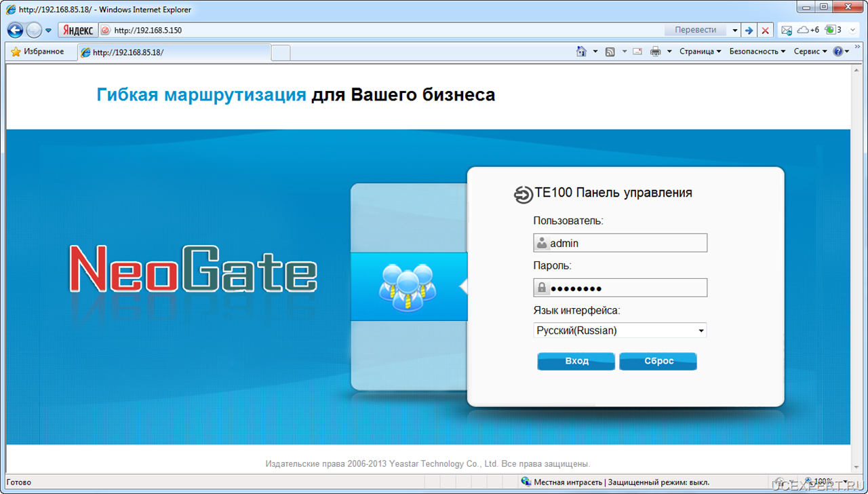Image resolution: width=868 pixels, height=494 pixels.
Task: Click the page icon inside the address bar
Action: (x=106, y=31)
